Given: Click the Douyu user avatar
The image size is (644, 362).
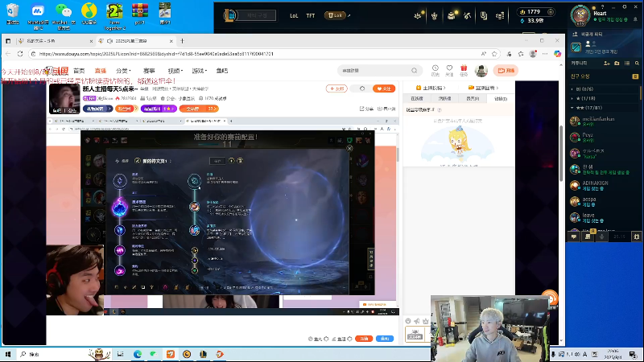Looking at the screenshot, I should point(481,71).
